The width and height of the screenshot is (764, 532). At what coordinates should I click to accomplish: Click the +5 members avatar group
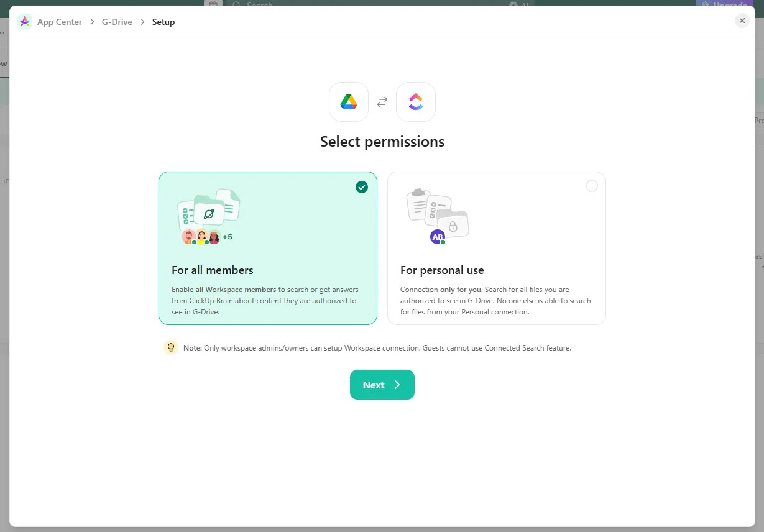point(207,237)
